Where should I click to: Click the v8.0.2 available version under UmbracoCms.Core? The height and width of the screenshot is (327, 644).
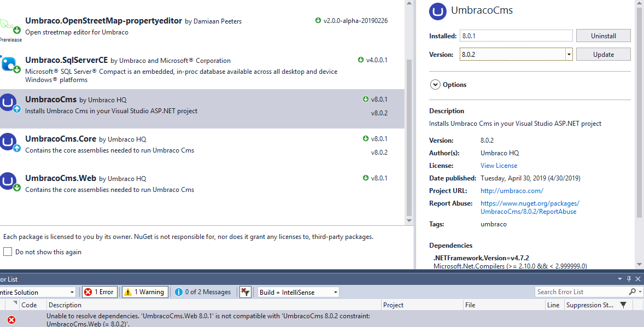click(x=379, y=153)
